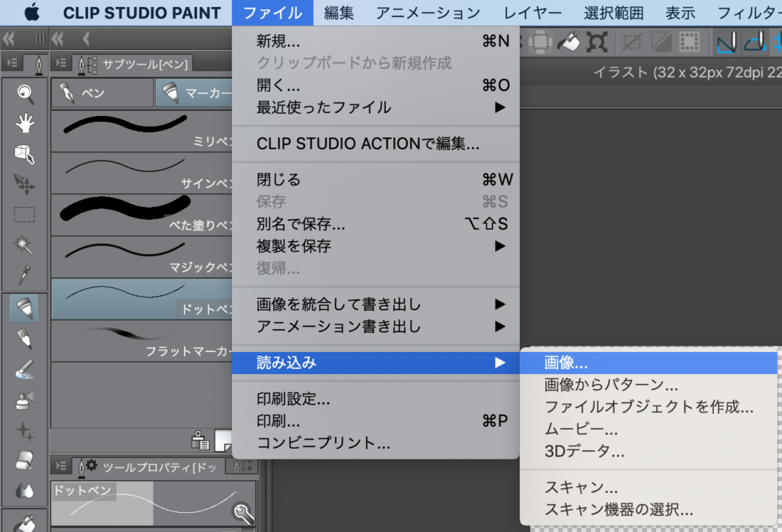Open sub tool detail via wrench icon
Viewport: 782px width, 532px height.
(243, 511)
